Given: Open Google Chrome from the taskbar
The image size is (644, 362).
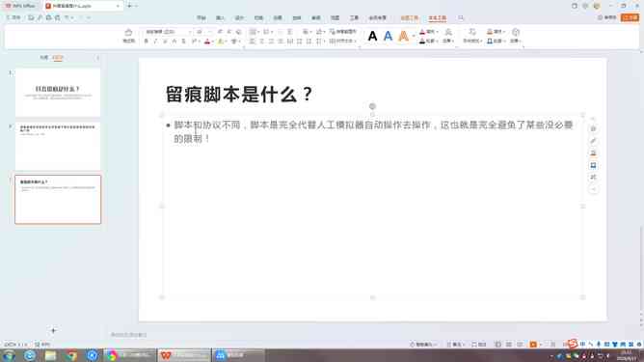Looking at the screenshot, I should tap(71, 355).
